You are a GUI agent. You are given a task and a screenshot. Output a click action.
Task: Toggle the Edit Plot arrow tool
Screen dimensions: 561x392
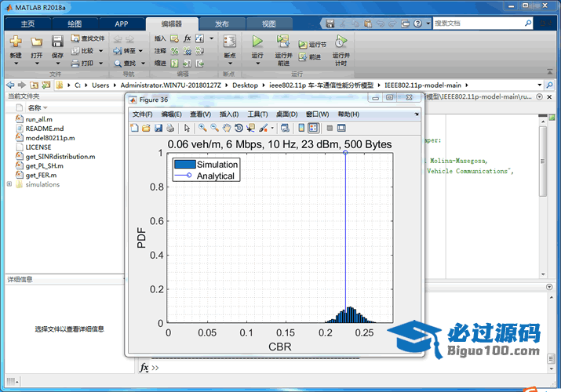click(x=187, y=128)
